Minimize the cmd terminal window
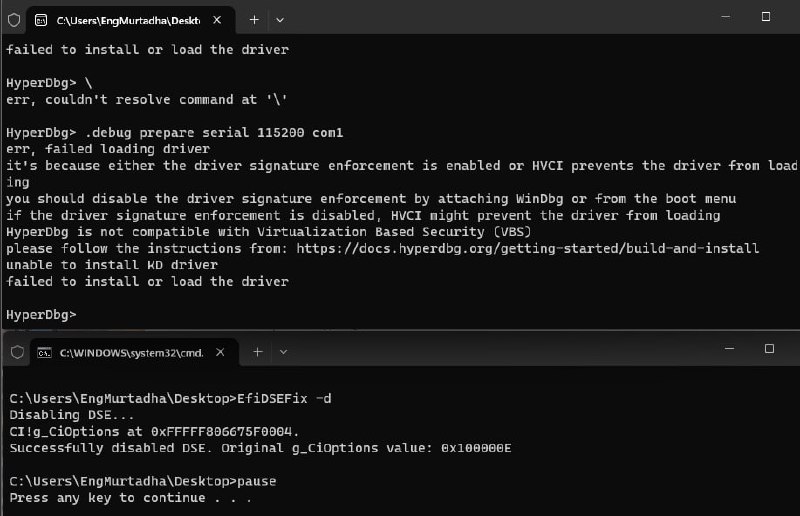 729,349
